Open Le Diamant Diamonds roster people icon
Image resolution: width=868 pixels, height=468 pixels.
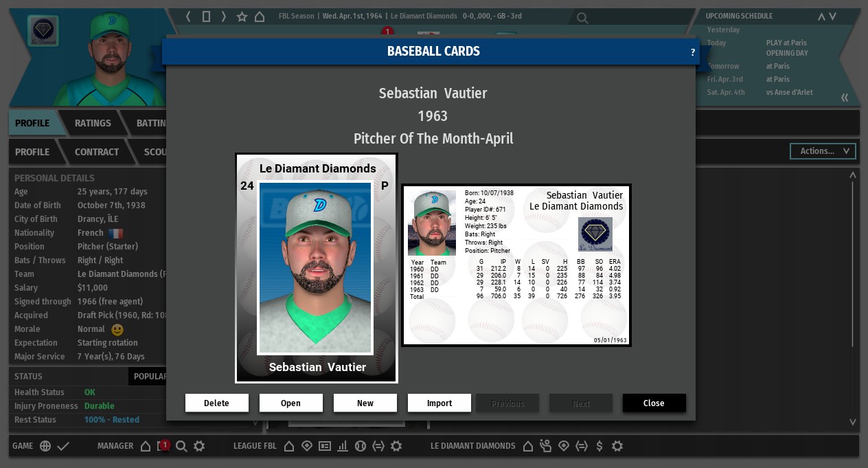(x=546, y=446)
